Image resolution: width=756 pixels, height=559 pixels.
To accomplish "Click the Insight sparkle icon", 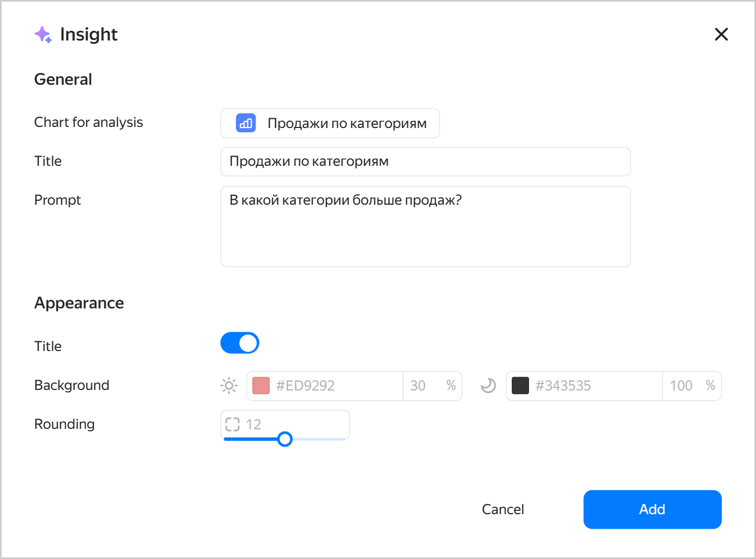I will (x=43, y=35).
